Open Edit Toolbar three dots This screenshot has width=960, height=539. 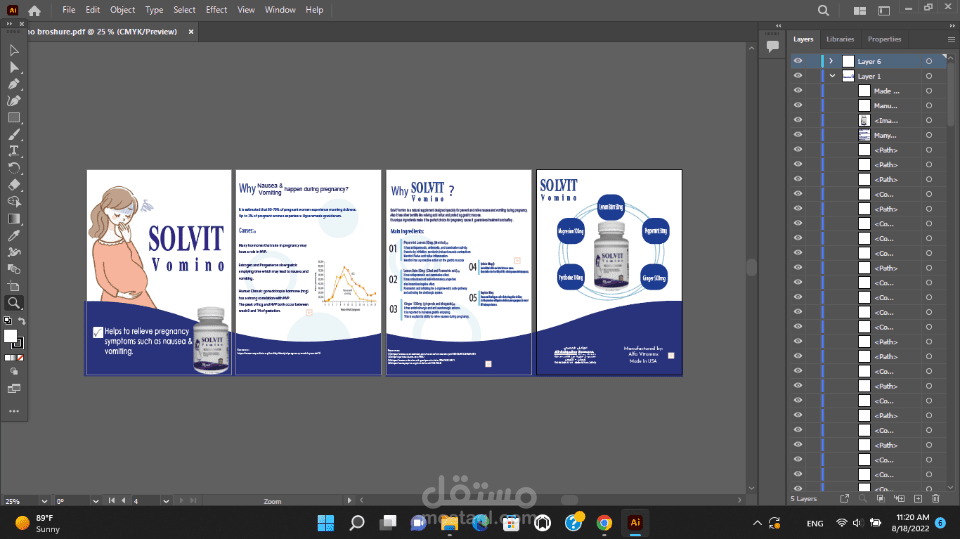14,411
